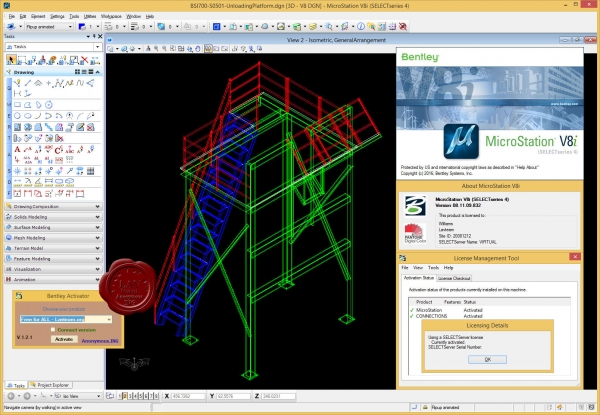Select the first hatch pattern tool in row R
600x415 pixels.
pos(17,127)
